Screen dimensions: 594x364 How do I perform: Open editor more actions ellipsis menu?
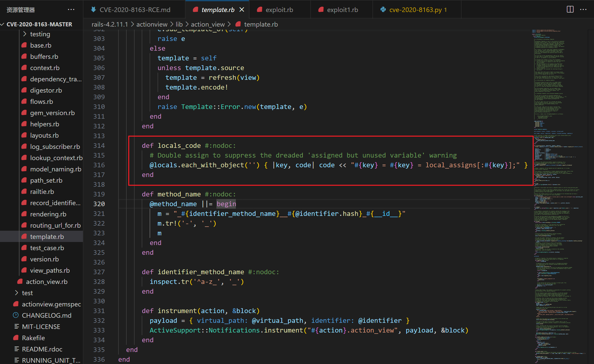coord(583,9)
